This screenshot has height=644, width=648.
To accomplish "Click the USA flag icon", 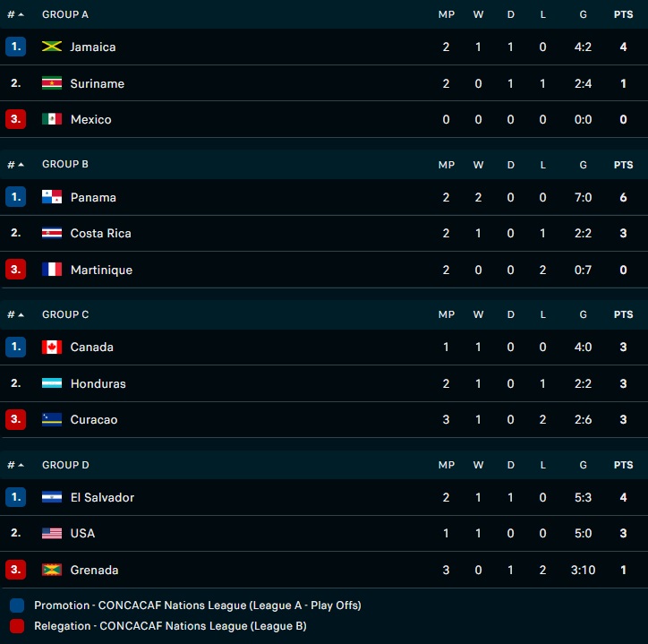I will click(x=52, y=533).
